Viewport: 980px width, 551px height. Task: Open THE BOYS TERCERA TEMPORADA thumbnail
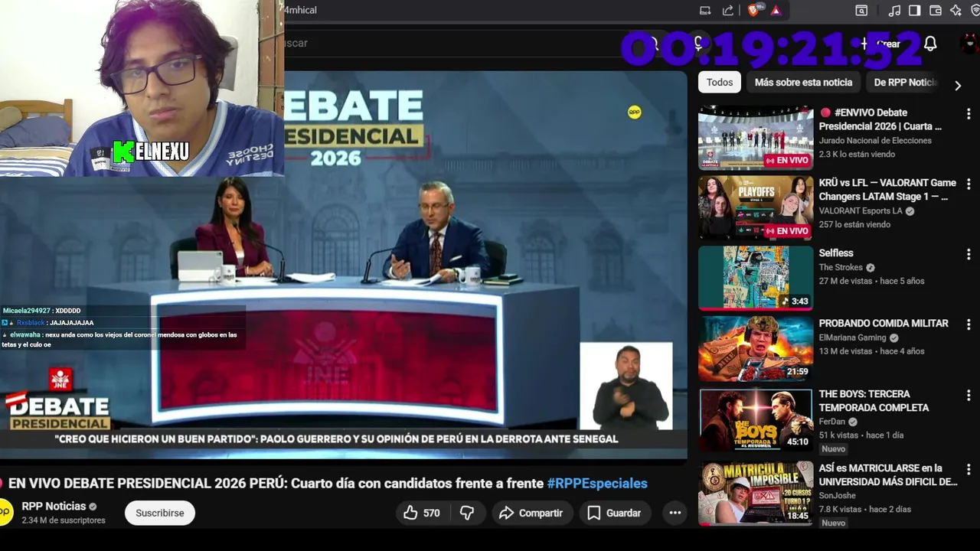756,419
